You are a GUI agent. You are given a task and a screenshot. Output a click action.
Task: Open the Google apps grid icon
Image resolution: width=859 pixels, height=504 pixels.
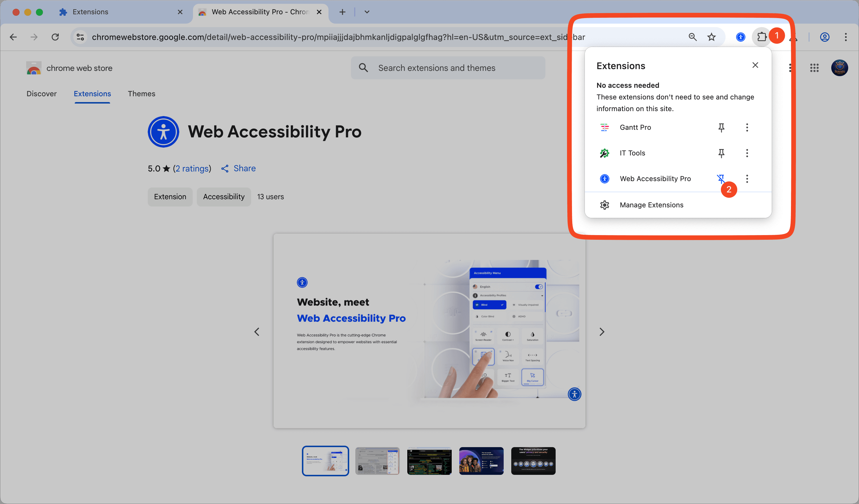814,68
